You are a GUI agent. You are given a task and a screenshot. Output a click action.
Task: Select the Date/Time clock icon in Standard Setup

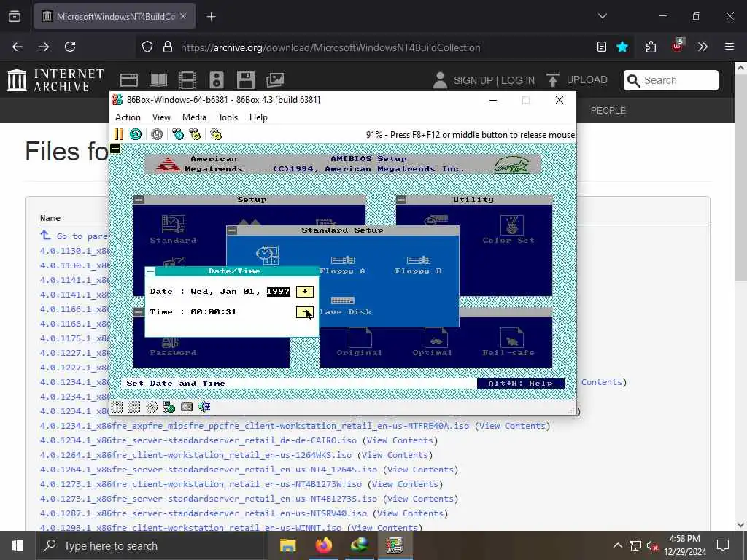click(x=267, y=255)
